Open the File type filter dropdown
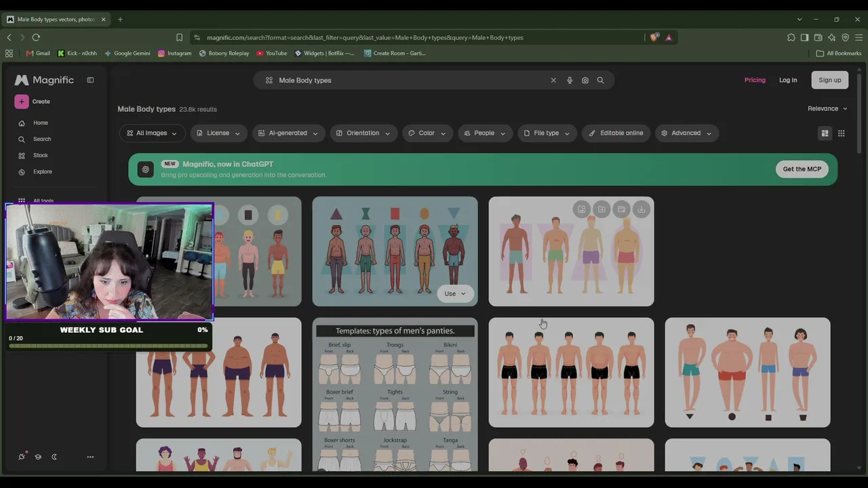 pos(547,133)
